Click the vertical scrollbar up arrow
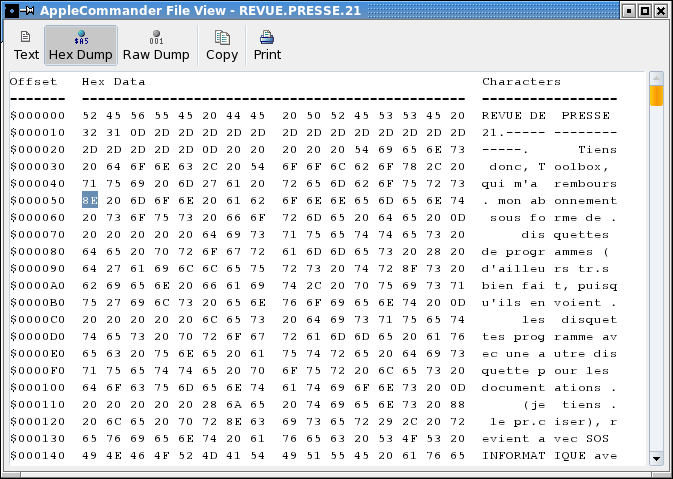Viewport: 673px width, 479px height. 656,78
